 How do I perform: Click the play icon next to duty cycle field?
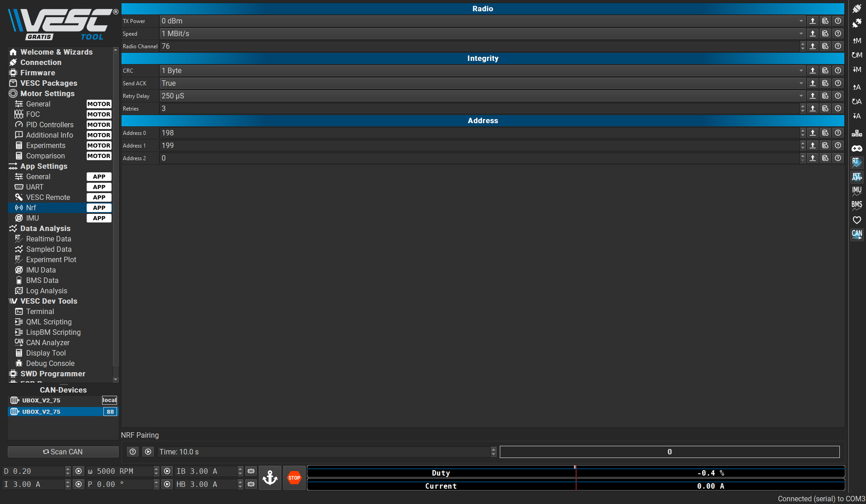[x=79, y=471]
